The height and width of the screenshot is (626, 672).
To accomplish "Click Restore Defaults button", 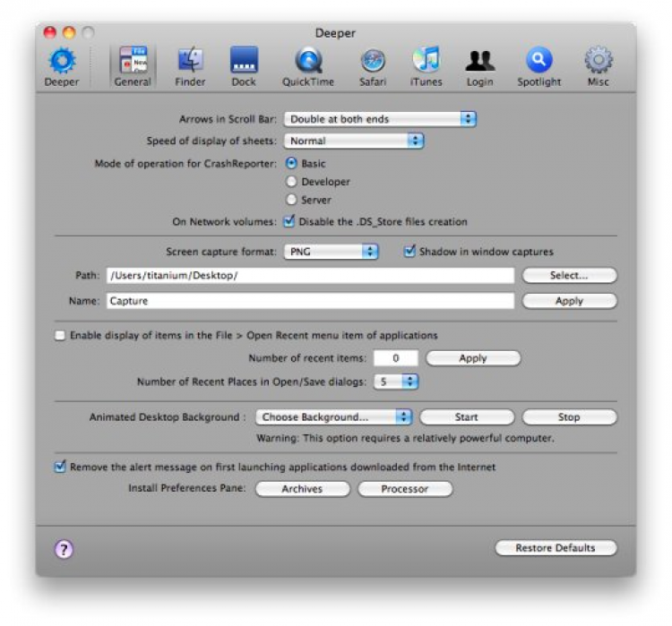I will (x=556, y=548).
